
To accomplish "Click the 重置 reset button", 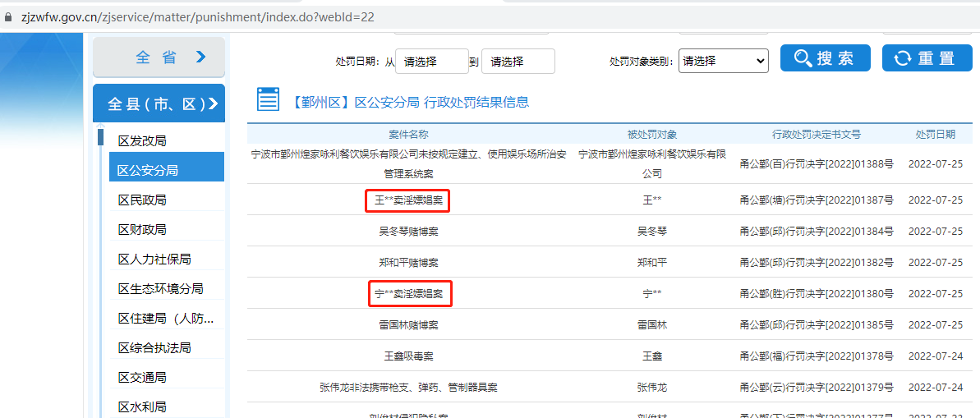I will [925, 58].
